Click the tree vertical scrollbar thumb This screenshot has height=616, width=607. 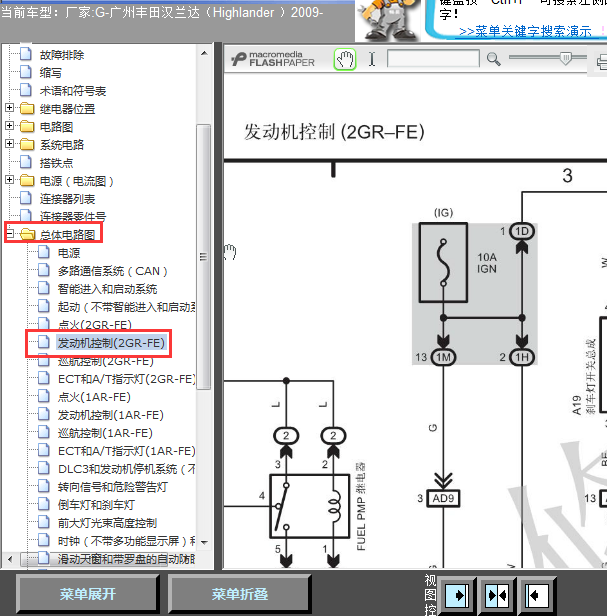click(204, 257)
